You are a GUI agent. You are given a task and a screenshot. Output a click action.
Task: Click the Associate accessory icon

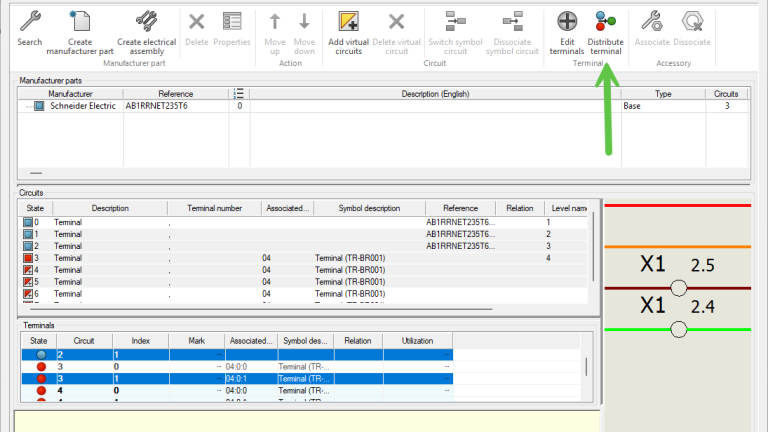tap(652, 22)
